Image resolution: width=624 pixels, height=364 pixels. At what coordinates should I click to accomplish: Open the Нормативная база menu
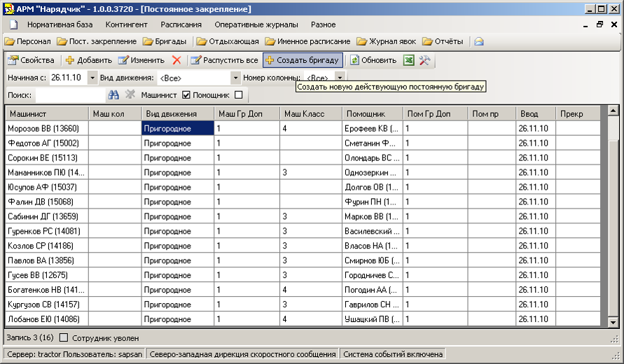[60, 24]
